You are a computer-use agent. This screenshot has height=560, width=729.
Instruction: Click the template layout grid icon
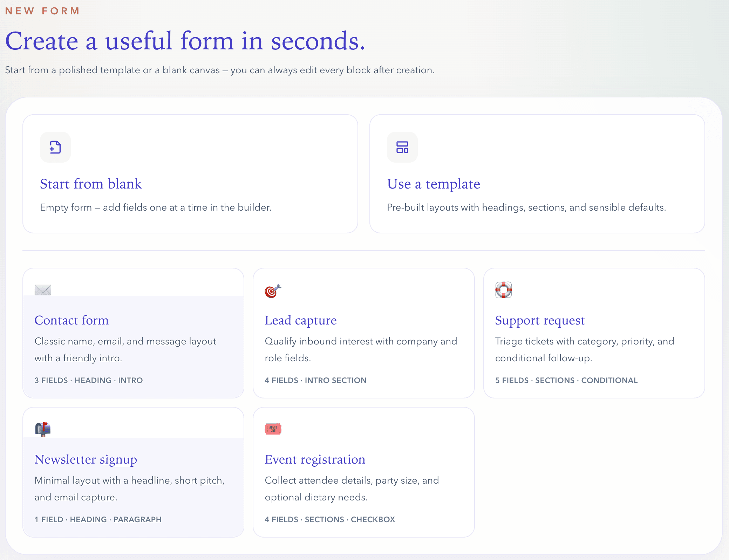click(x=402, y=147)
